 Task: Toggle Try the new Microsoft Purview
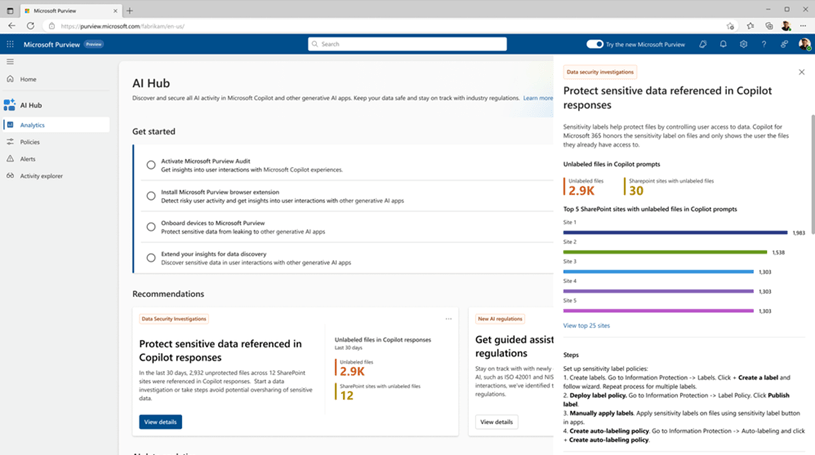pos(595,44)
